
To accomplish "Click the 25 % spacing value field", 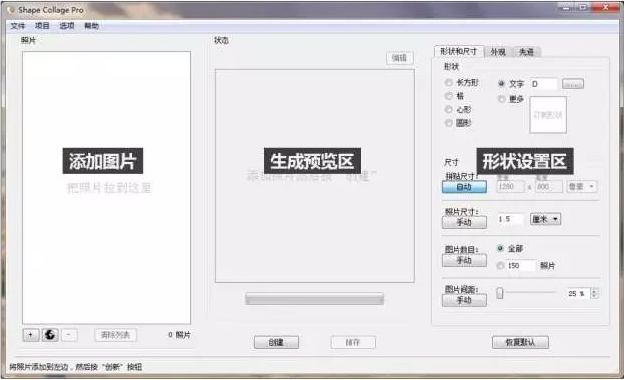I will click(578, 294).
